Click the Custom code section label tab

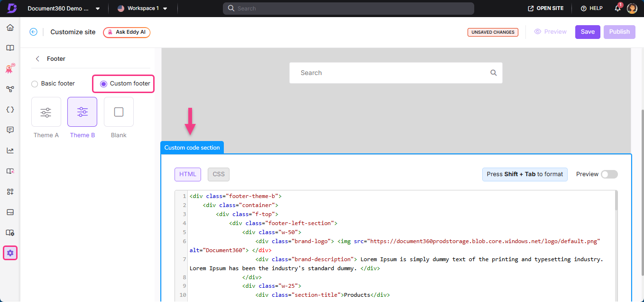[192, 148]
